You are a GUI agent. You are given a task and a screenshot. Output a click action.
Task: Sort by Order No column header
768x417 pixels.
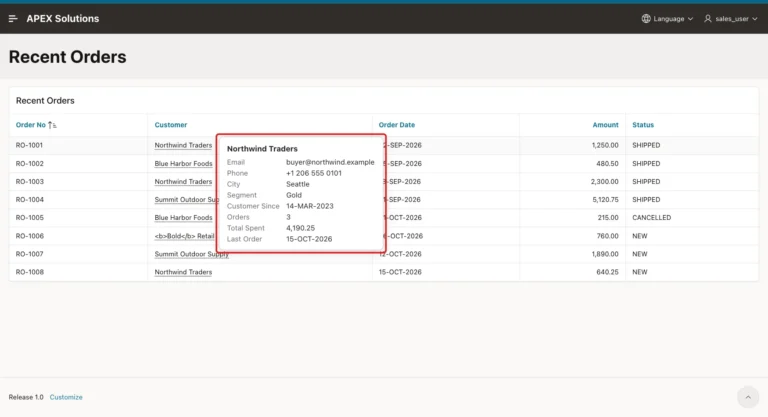click(30, 125)
